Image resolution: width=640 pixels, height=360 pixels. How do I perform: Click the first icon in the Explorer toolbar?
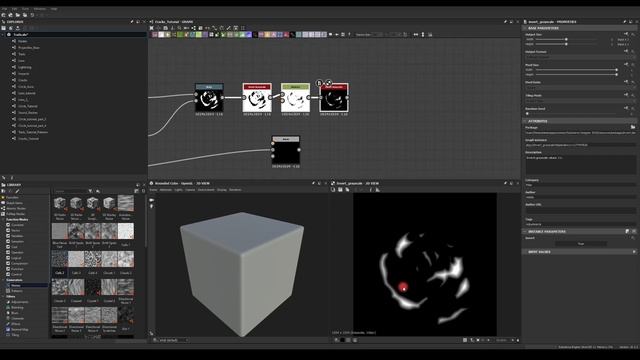[x=4, y=28]
